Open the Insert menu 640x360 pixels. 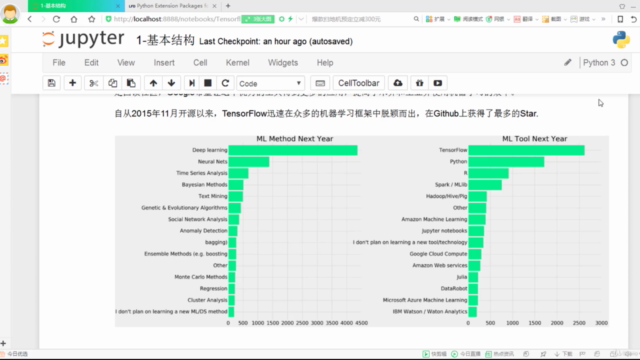coord(164,63)
